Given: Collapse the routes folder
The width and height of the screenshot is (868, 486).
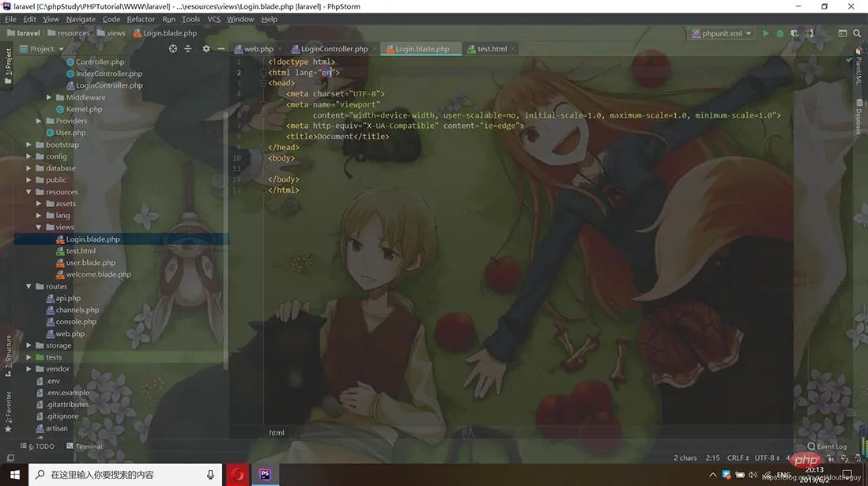Looking at the screenshot, I should coord(29,286).
